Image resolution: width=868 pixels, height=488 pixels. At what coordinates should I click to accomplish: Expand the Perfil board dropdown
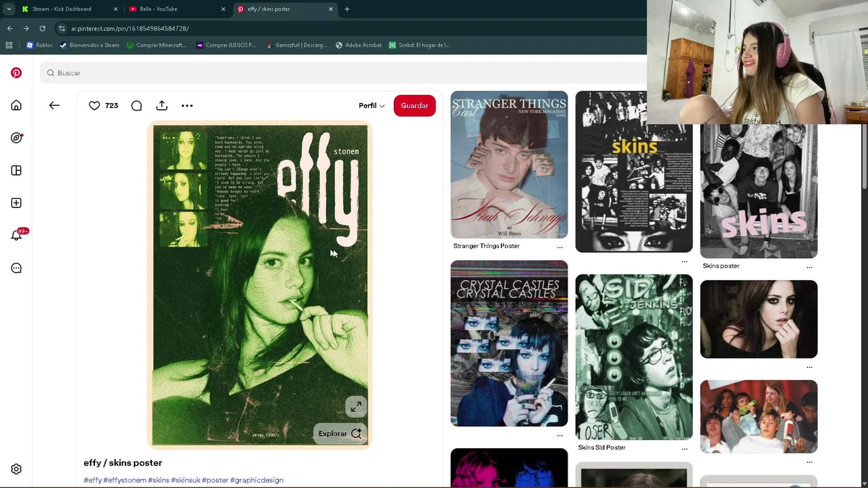(372, 106)
